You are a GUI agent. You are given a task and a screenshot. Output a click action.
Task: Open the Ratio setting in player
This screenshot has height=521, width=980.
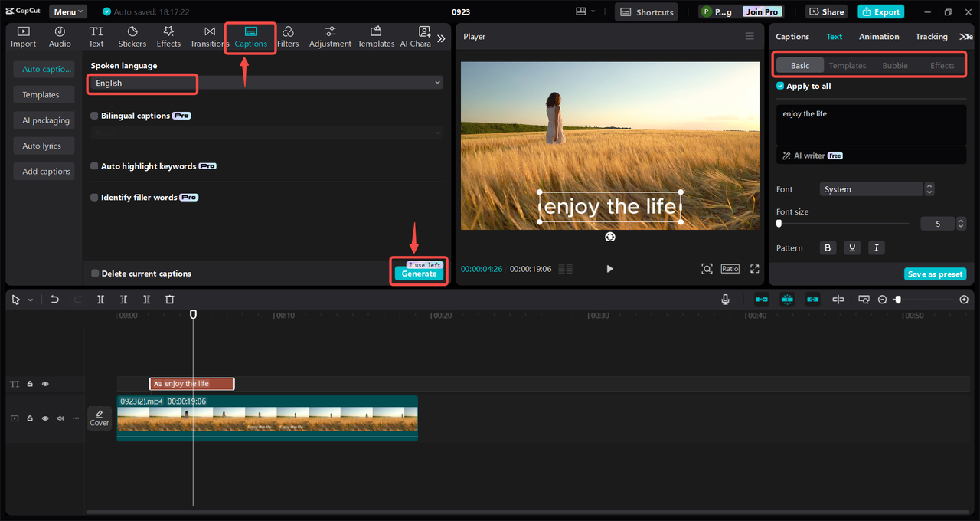tap(730, 269)
